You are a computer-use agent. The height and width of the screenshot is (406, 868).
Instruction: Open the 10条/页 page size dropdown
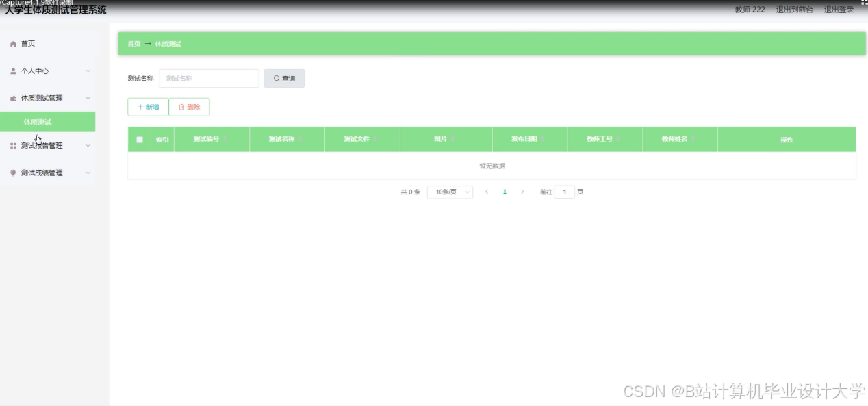pyautogui.click(x=450, y=192)
